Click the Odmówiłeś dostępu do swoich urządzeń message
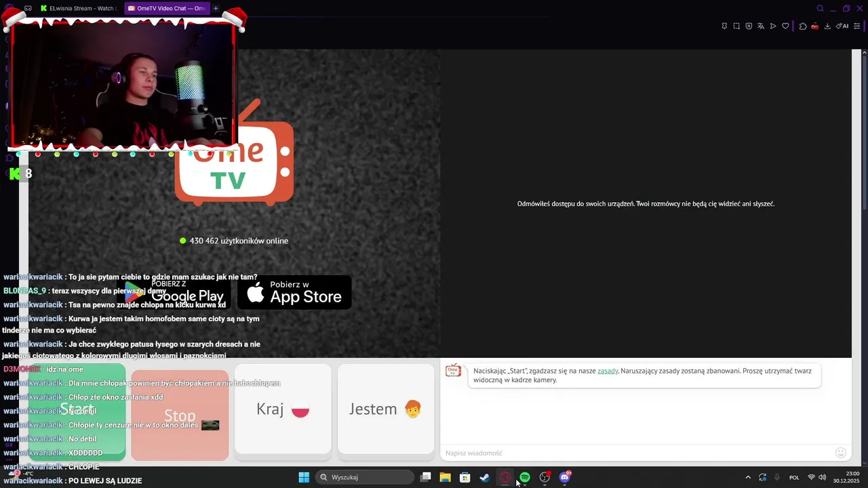868x488 pixels. point(646,203)
